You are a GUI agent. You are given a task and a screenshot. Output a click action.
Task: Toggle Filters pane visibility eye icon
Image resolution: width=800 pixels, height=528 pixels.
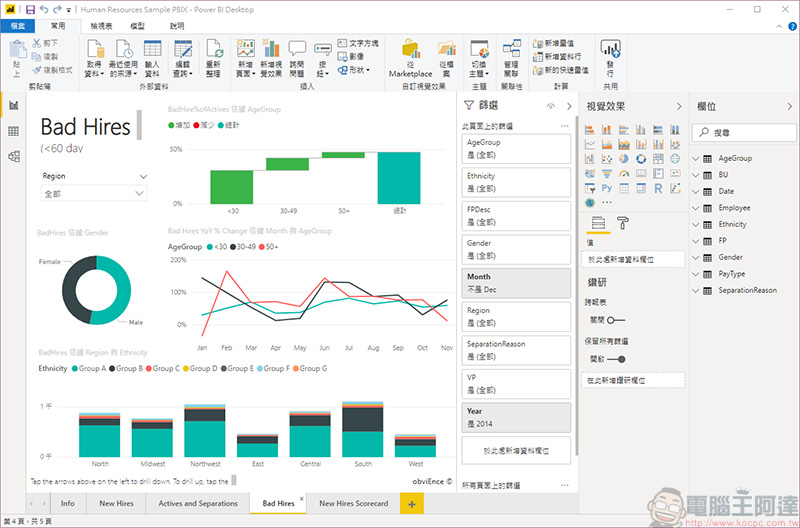point(551,106)
